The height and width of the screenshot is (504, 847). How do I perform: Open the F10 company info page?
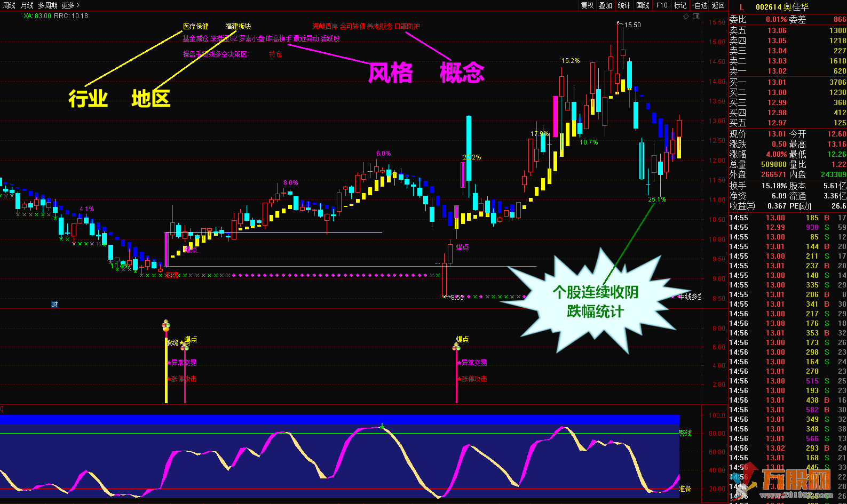point(662,5)
